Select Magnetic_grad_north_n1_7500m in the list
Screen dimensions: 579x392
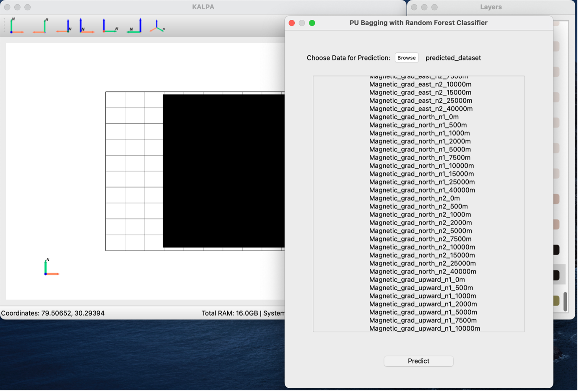[421, 158]
